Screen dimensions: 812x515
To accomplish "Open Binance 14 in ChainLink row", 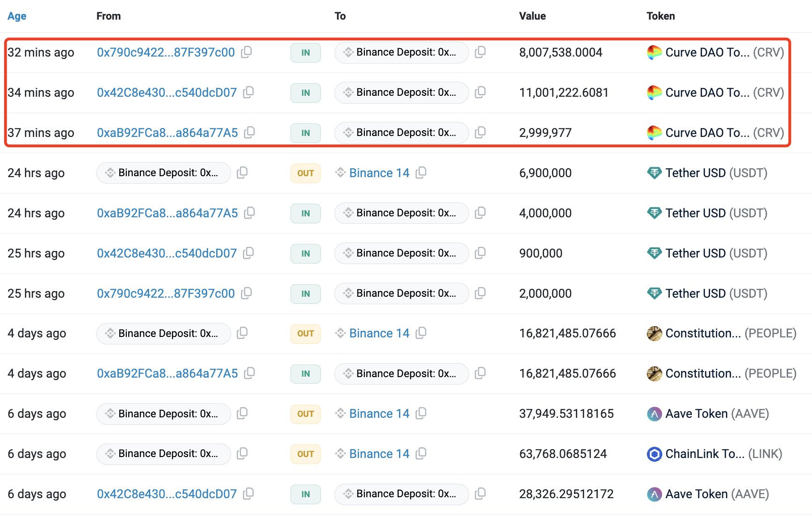I will coord(379,454).
